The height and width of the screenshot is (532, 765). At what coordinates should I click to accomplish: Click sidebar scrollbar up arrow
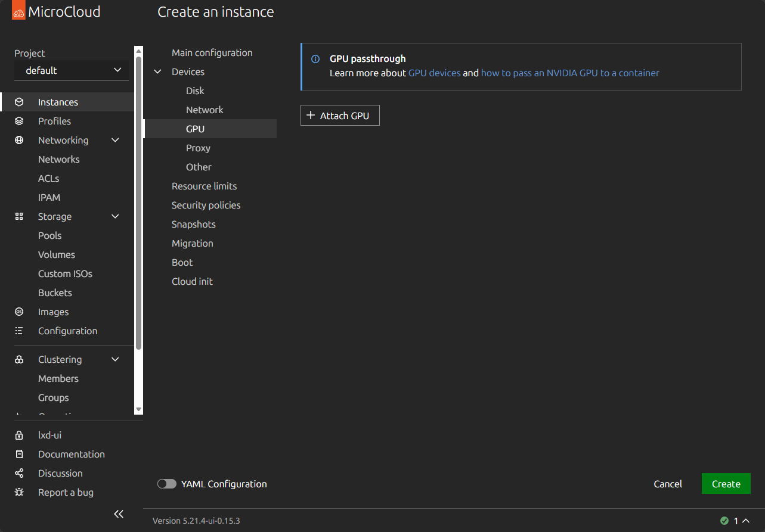pos(139,51)
